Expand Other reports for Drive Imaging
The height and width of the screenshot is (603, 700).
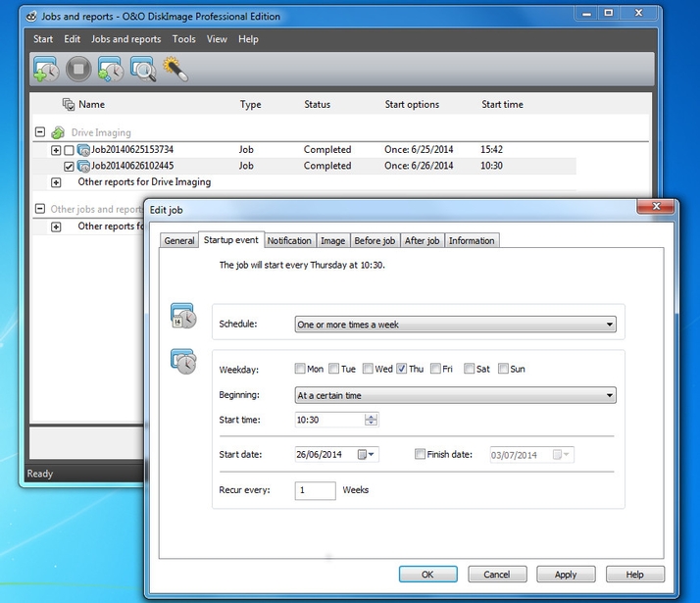[x=56, y=182]
